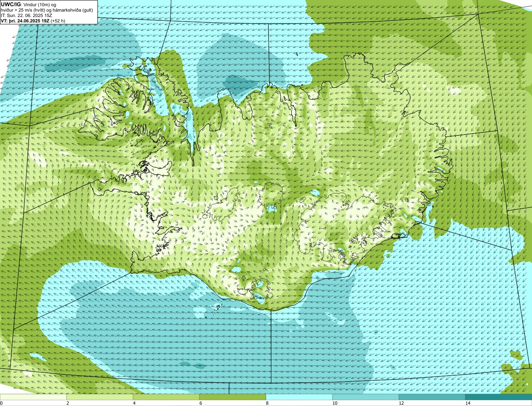Click the pale yellow 0–2 m/s legend swatch
The image size is (532, 406).
coord(33,397)
